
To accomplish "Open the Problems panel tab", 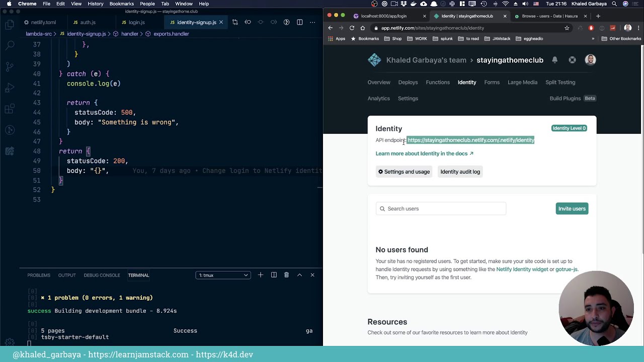I will (x=39, y=275).
